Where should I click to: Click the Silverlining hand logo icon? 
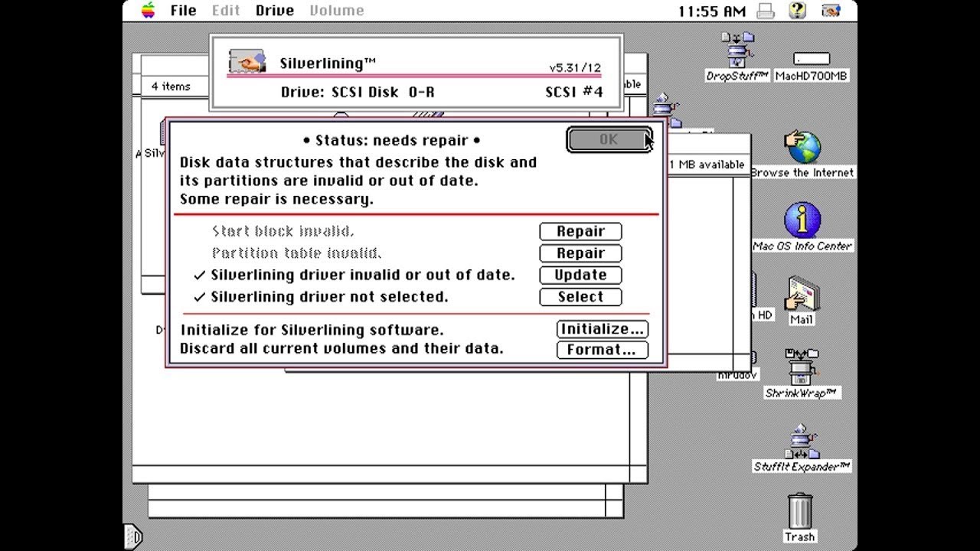[247, 62]
